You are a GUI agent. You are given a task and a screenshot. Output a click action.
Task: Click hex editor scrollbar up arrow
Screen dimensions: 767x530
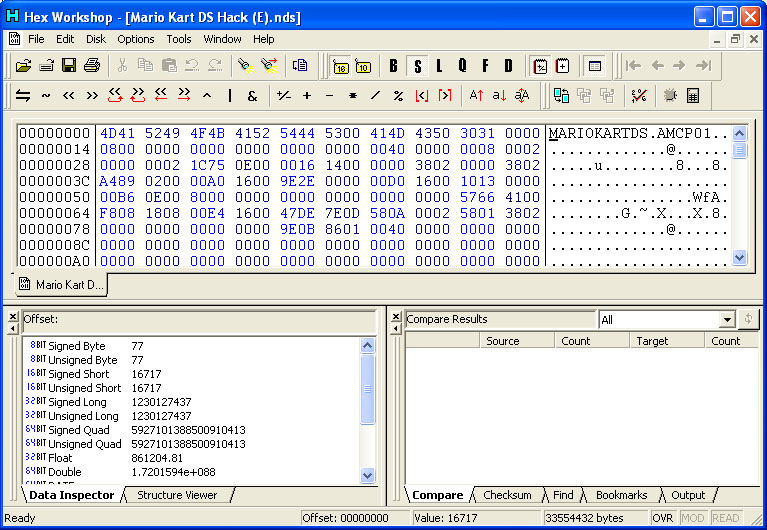click(739, 133)
